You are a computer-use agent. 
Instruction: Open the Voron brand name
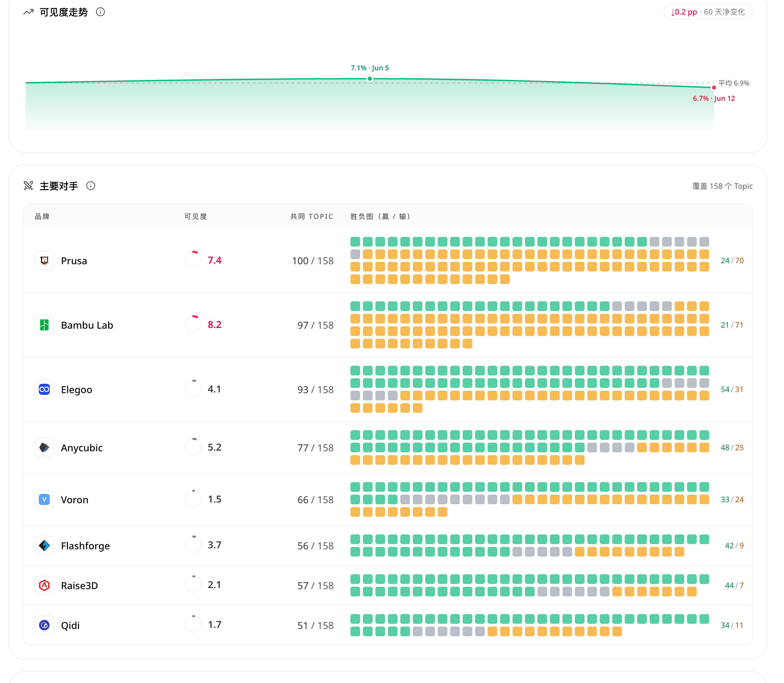(x=75, y=500)
